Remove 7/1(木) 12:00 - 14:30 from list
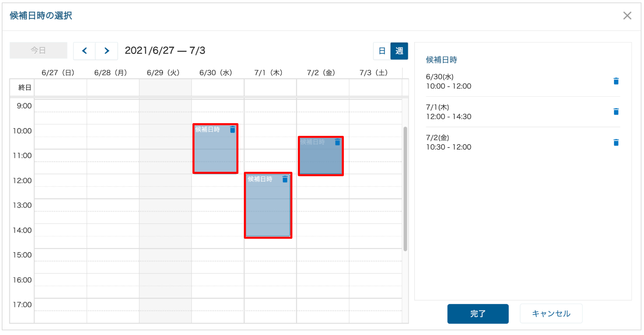 pyautogui.click(x=616, y=112)
